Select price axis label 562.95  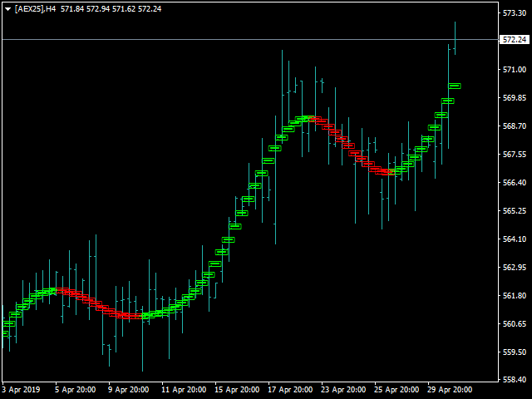(515, 268)
